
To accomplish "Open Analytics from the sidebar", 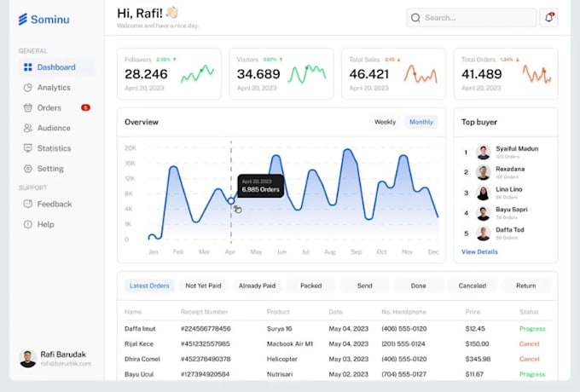I will click(x=53, y=87).
